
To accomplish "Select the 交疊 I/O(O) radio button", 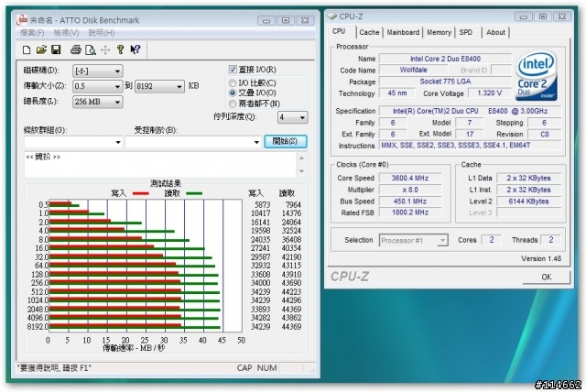I will 233,93.
